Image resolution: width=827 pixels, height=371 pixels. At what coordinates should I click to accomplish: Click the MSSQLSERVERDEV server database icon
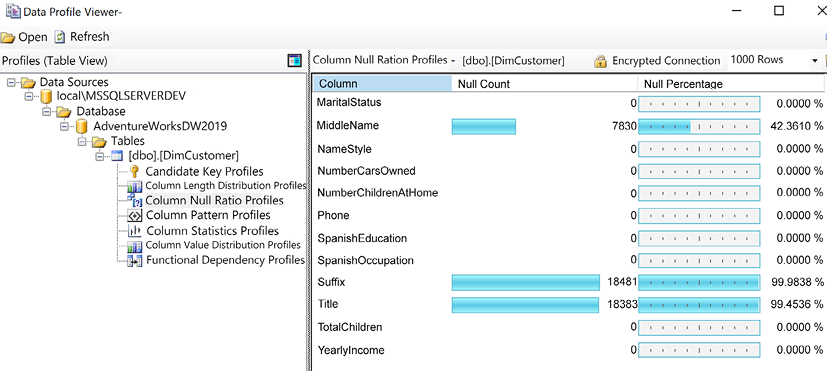click(x=47, y=97)
